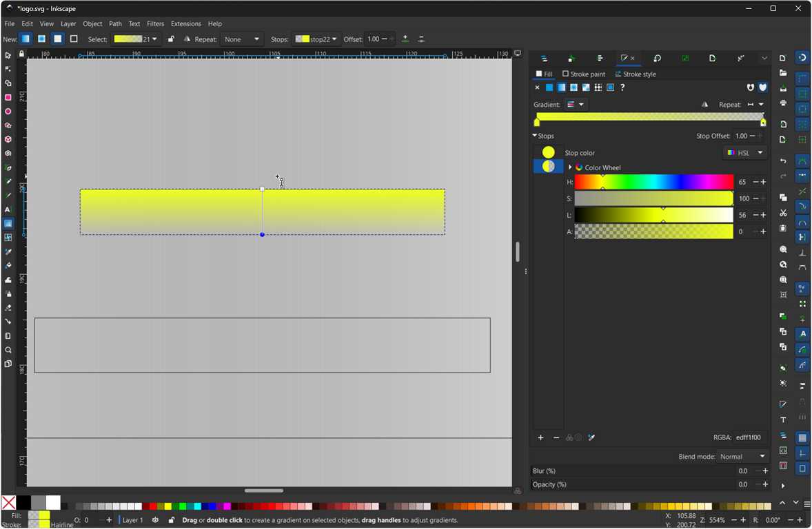Viewport: 812px width, 529px height.
Task: Select the Selector arrow tool
Action: pyautogui.click(x=8, y=55)
